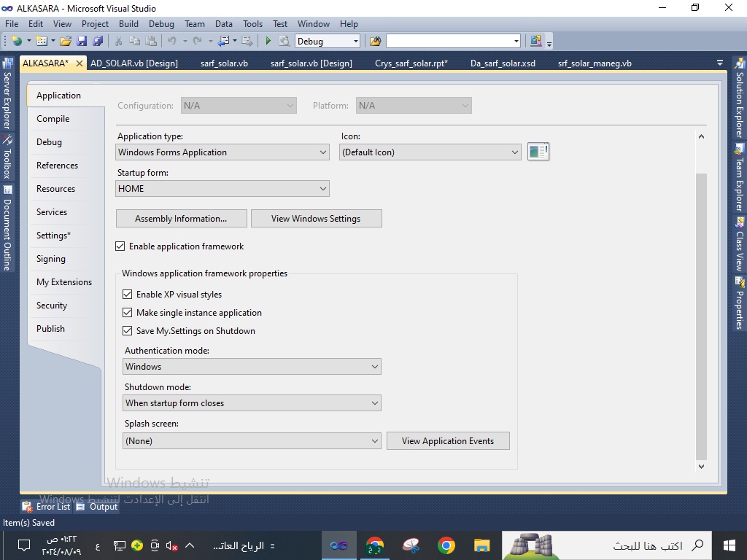Click the single Save disk icon
The height and width of the screenshot is (560, 747).
82,42
